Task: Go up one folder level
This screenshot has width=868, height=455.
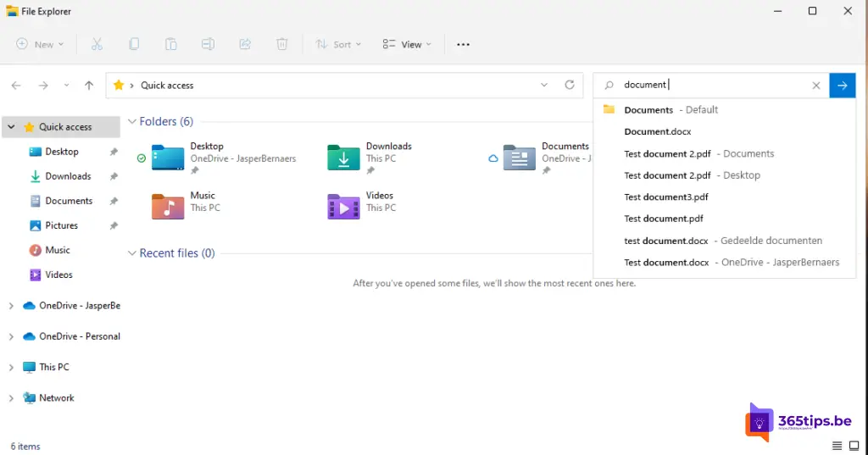Action: (89, 85)
